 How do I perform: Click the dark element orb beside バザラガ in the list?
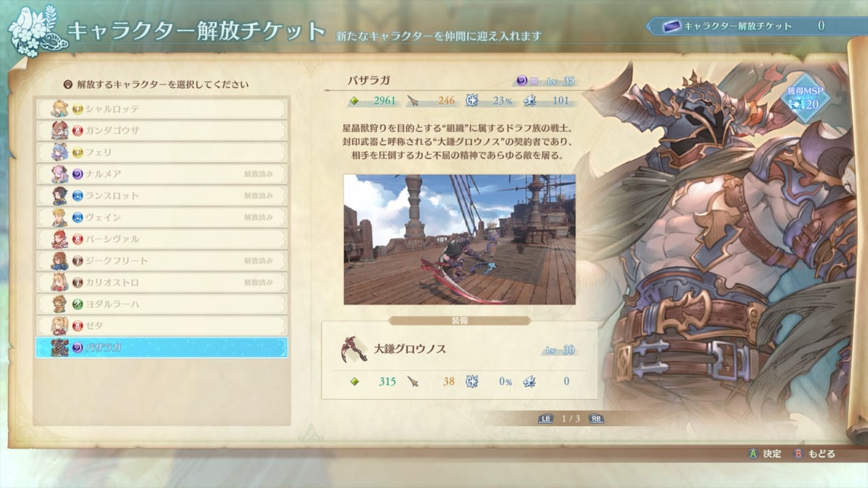(x=77, y=348)
